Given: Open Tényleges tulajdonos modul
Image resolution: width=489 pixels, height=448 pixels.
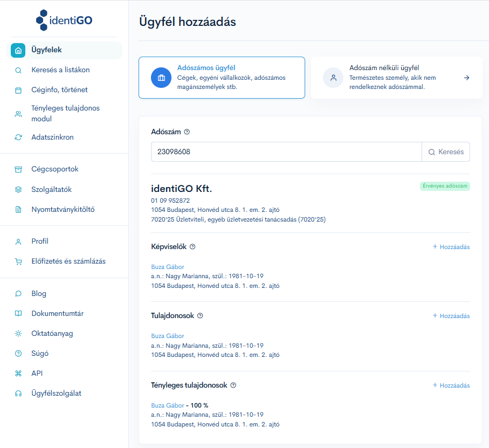Looking at the screenshot, I should tap(65, 113).
